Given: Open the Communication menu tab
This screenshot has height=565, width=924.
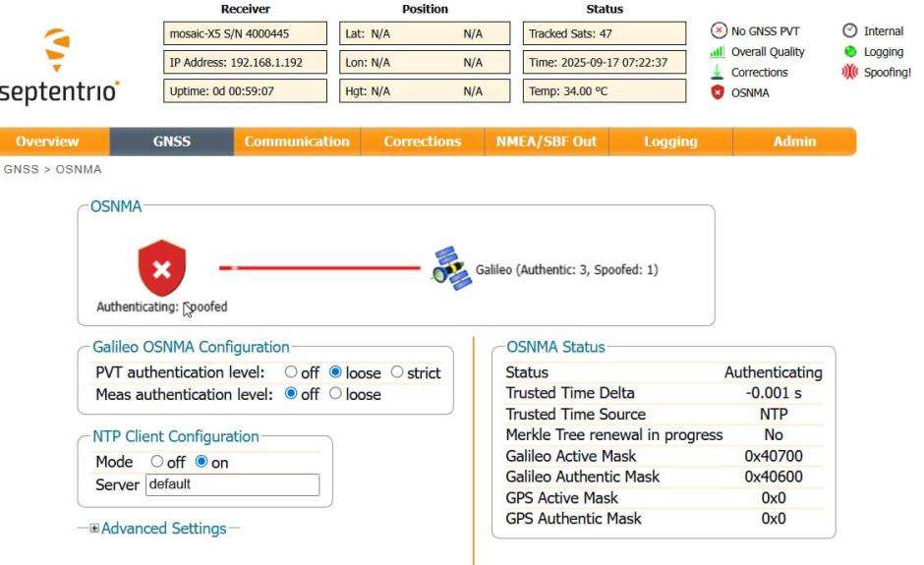Looking at the screenshot, I should tap(297, 141).
